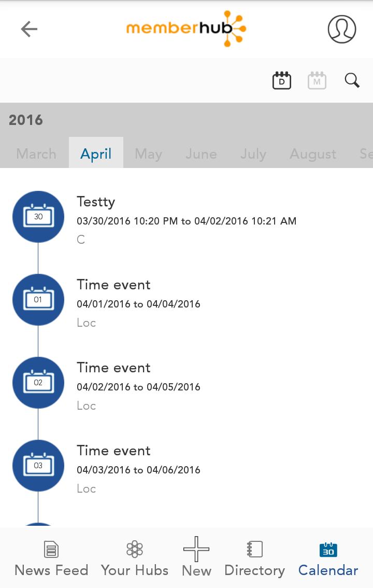Select the May month tab

click(x=148, y=154)
